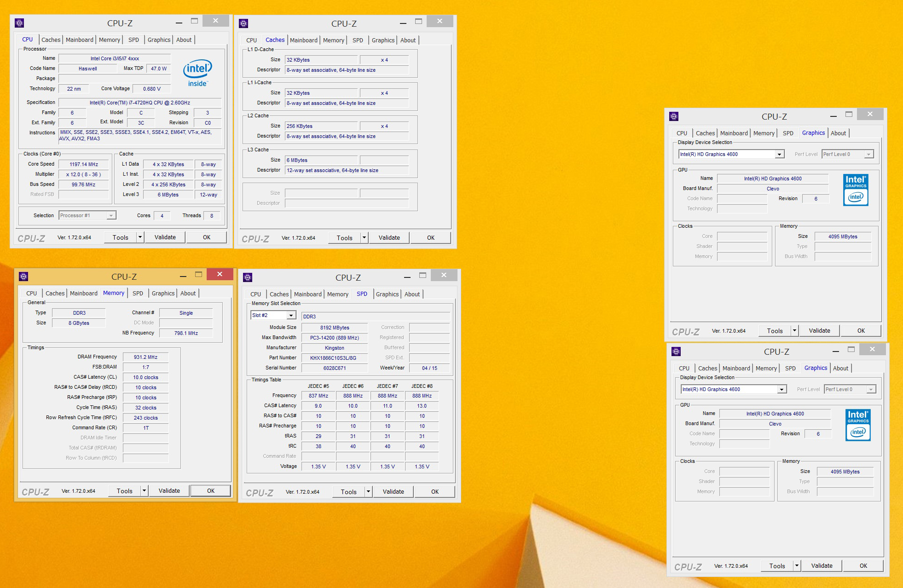Select the SPD tab in the Memory window
The width and height of the screenshot is (903, 588).
coord(138,294)
